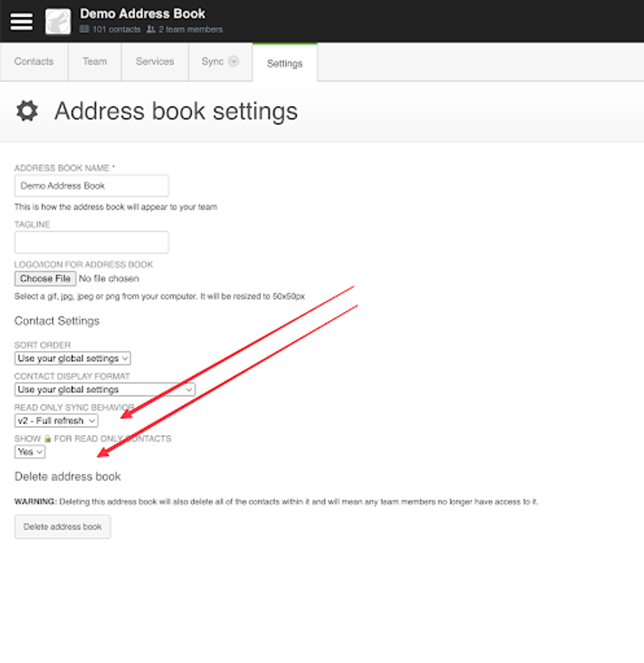This screenshot has width=644, height=663.
Task: Click the WARNING deletion notice text
Action: click(x=276, y=502)
